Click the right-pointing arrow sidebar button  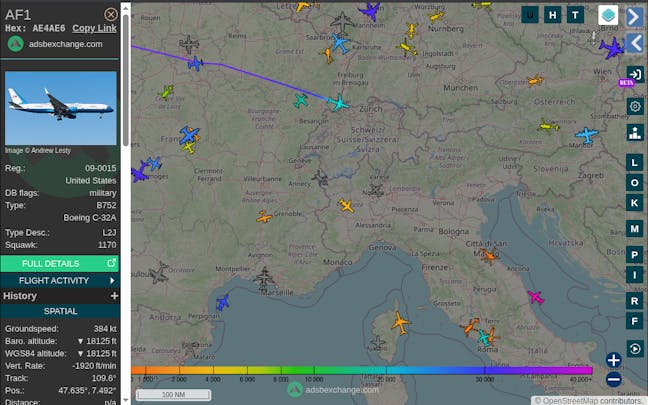pos(634,16)
